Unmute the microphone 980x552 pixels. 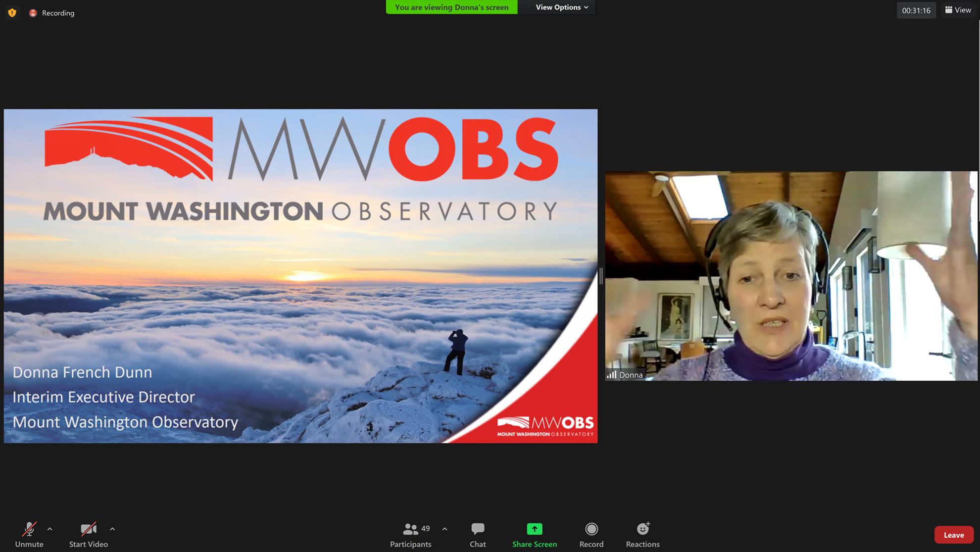coord(29,529)
